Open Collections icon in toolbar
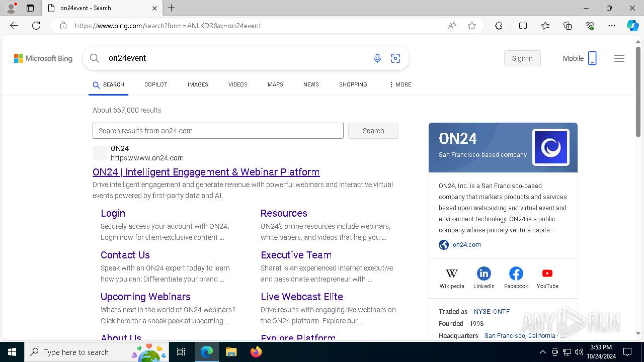644x362 pixels. 568,26
